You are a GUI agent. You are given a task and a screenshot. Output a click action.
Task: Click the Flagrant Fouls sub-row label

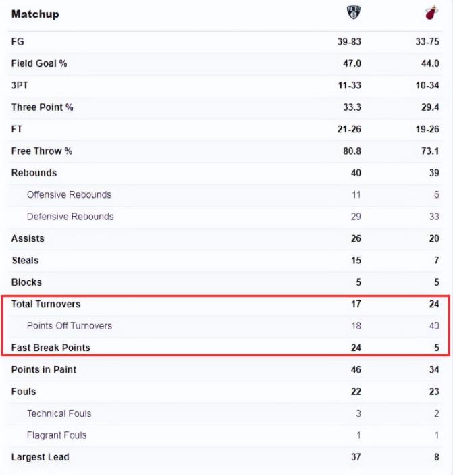57,435
